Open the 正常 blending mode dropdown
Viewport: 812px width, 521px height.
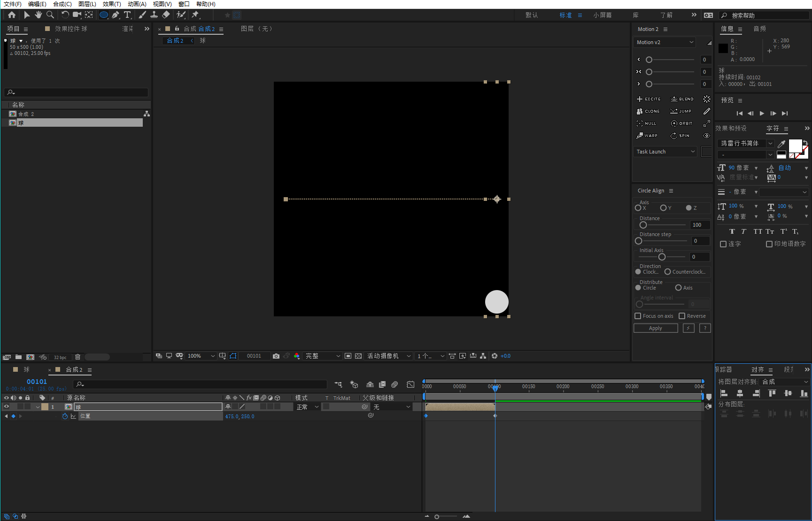pyautogui.click(x=307, y=407)
